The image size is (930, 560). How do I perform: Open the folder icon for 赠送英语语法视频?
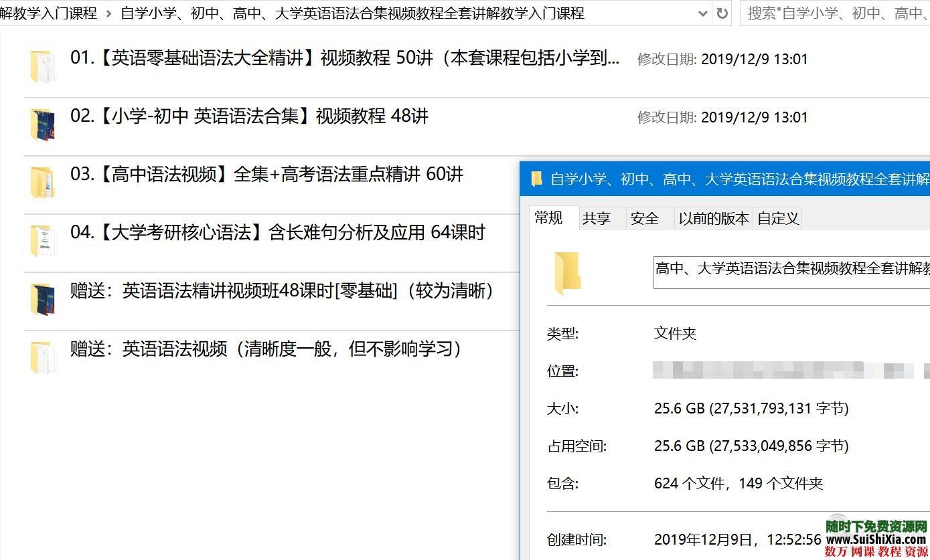(x=44, y=355)
